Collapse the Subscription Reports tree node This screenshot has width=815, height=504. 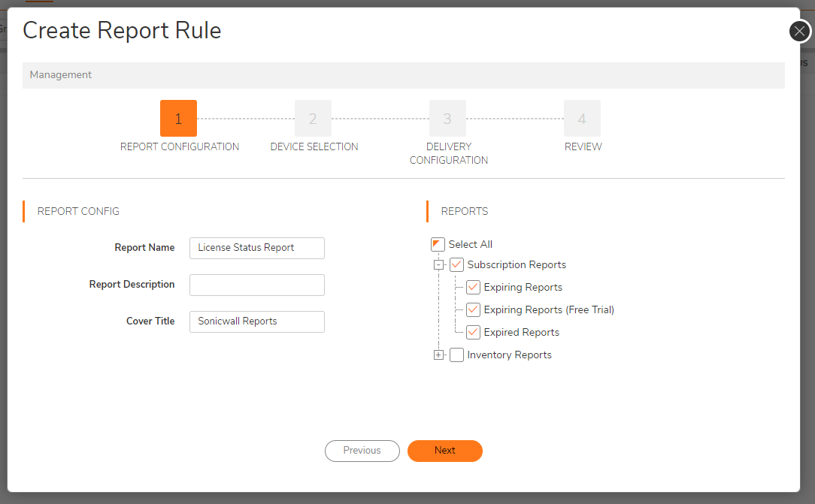point(439,265)
